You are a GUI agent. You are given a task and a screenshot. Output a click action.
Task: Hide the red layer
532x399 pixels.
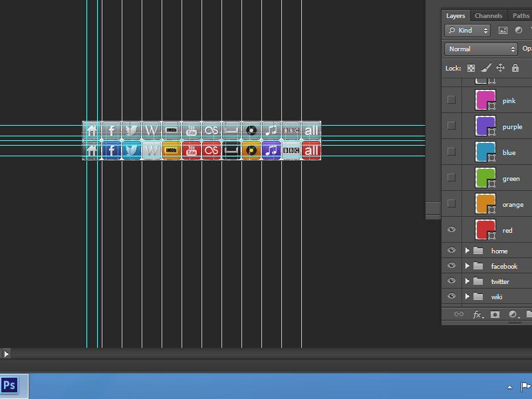coord(452,229)
